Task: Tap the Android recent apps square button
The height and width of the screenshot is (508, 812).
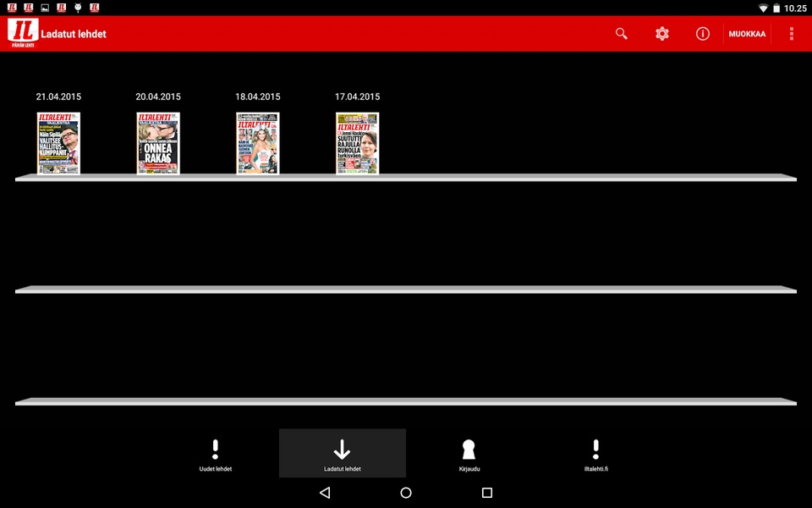Action: pos(487,493)
